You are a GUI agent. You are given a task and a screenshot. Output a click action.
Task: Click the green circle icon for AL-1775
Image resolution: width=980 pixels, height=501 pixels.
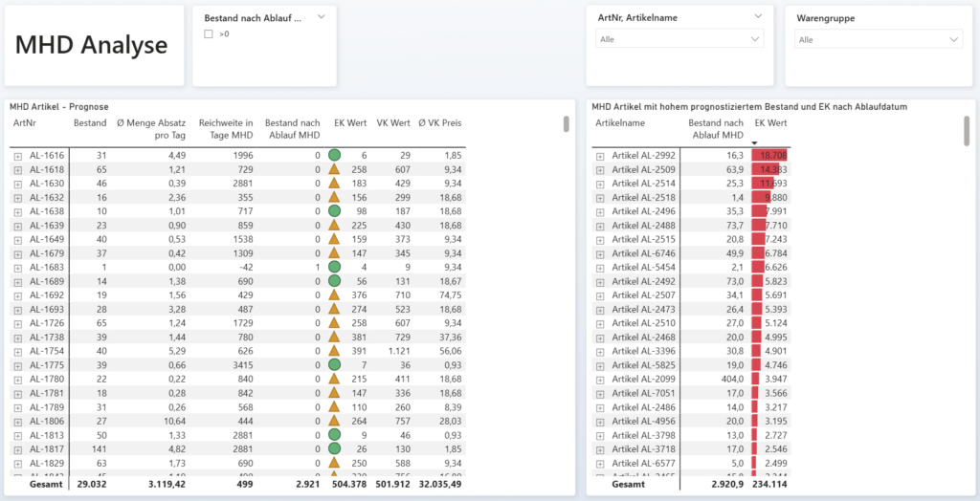[334, 365]
